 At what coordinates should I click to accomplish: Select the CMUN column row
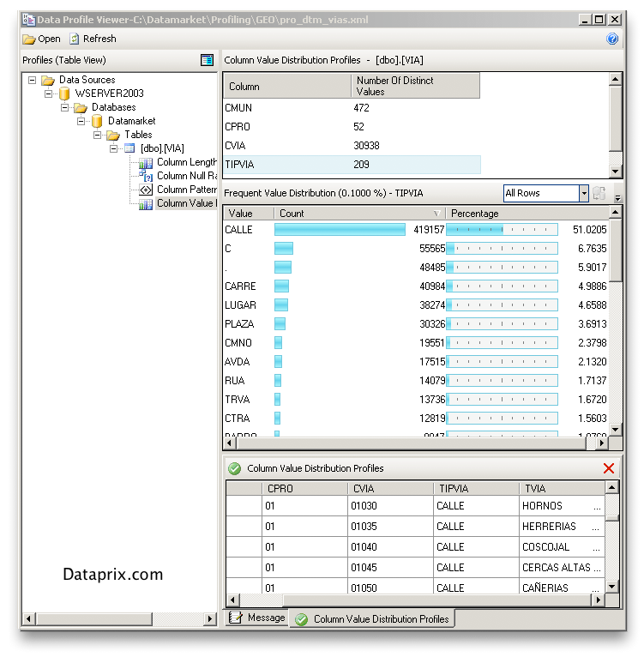coord(352,108)
